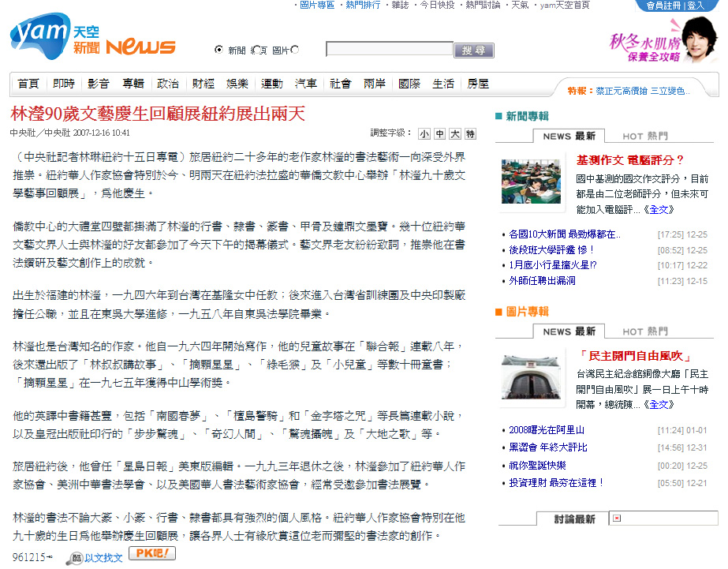Go to 國際 news section
This screenshot has height=569, width=728.
[x=409, y=84]
